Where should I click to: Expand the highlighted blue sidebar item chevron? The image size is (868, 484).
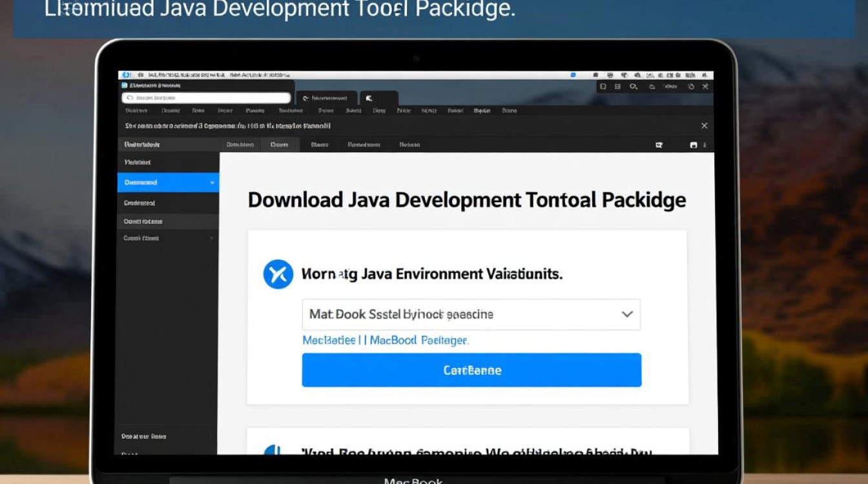pos(212,183)
